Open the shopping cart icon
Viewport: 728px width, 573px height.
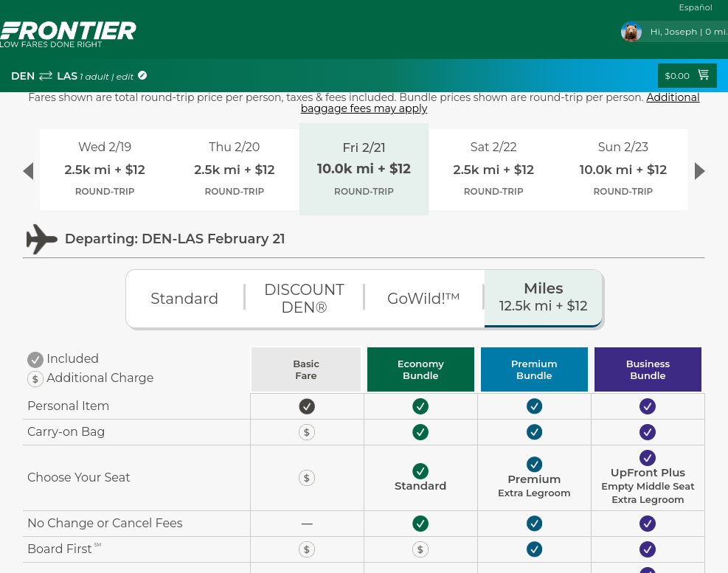coord(704,74)
